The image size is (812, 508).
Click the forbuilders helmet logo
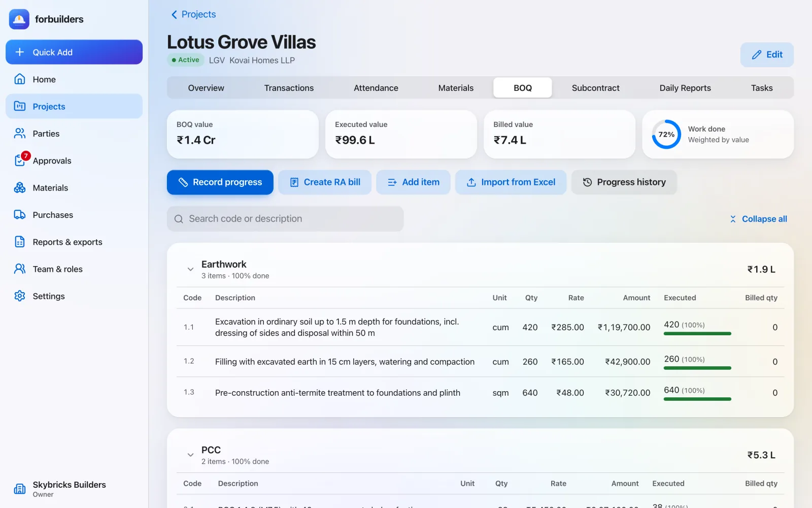(x=19, y=19)
